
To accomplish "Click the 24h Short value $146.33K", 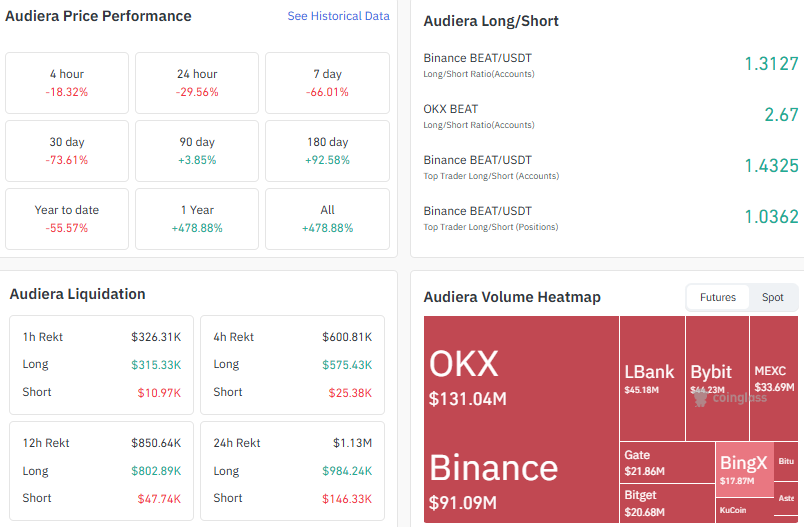I will (x=347, y=498).
